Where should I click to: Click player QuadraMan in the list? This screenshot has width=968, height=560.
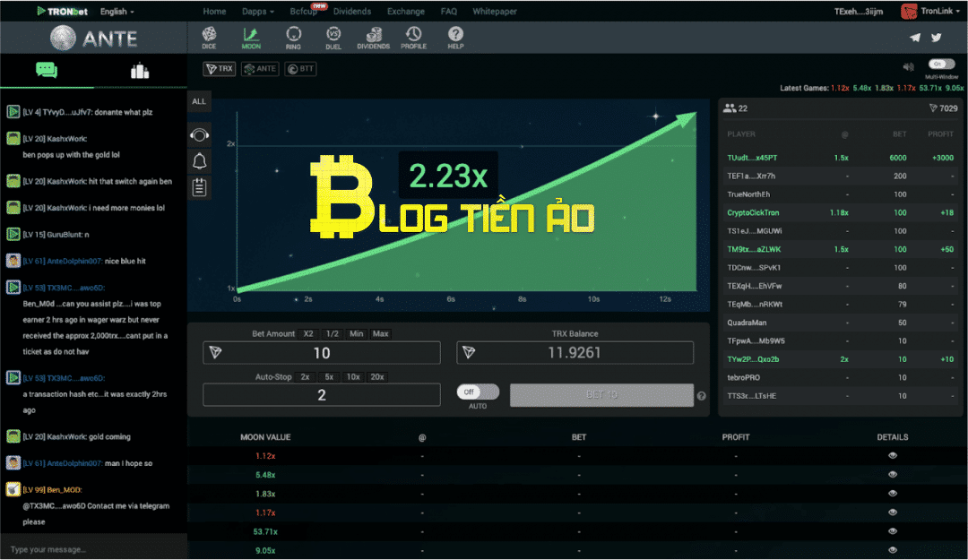click(747, 323)
